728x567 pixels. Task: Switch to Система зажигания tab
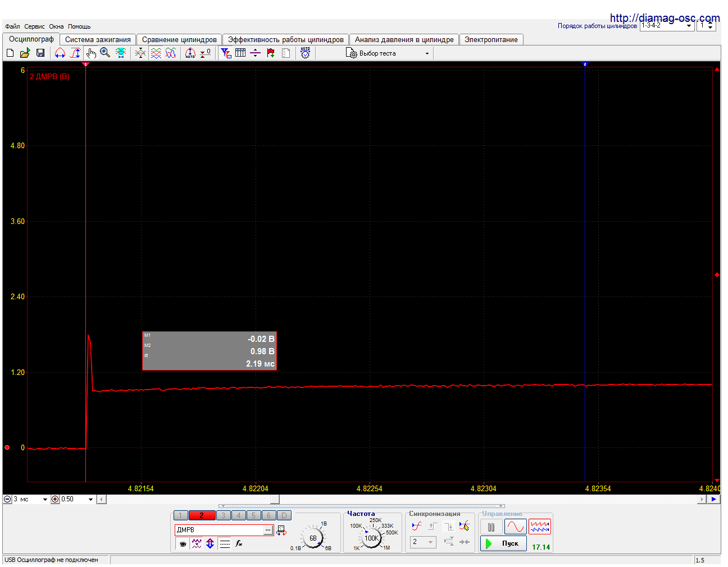pos(98,40)
